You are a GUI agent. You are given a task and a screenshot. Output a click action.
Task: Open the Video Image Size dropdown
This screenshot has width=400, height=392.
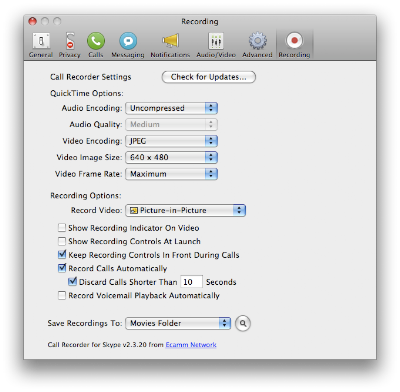[x=172, y=157]
